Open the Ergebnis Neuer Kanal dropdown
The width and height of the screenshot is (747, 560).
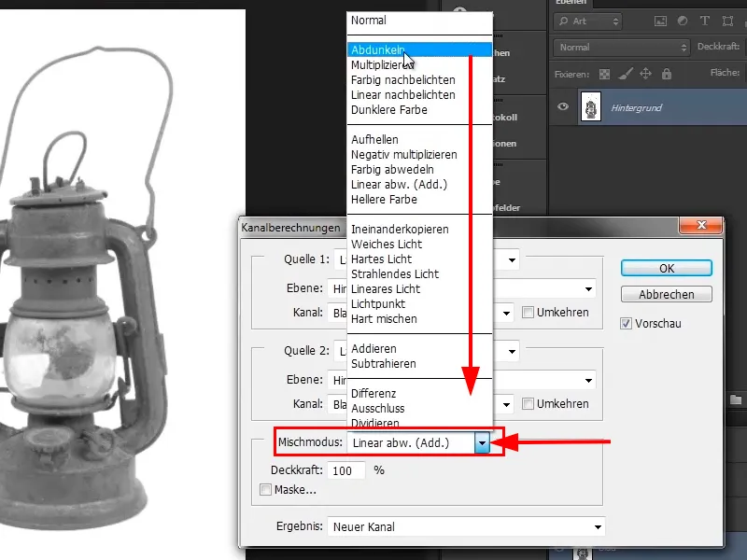466,526
